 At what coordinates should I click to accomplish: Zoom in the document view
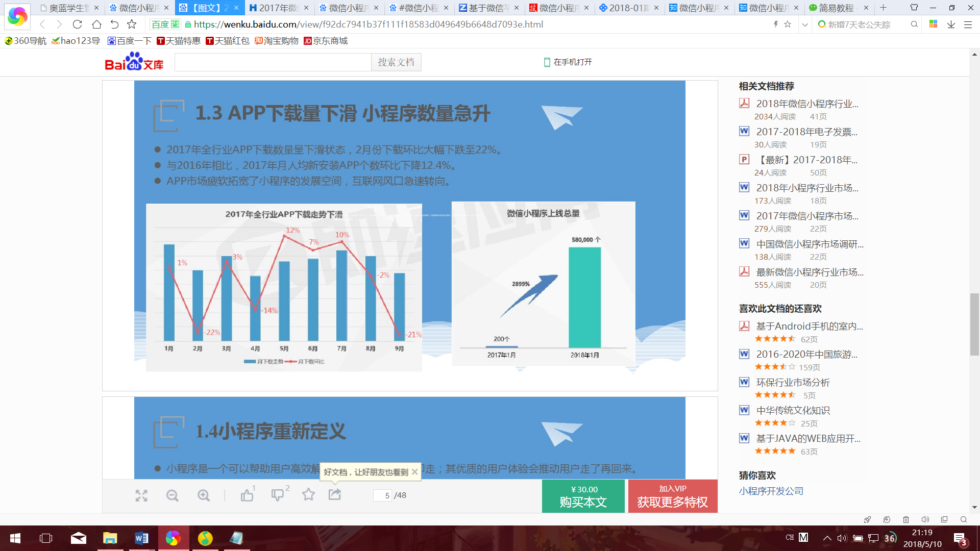coord(204,495)
